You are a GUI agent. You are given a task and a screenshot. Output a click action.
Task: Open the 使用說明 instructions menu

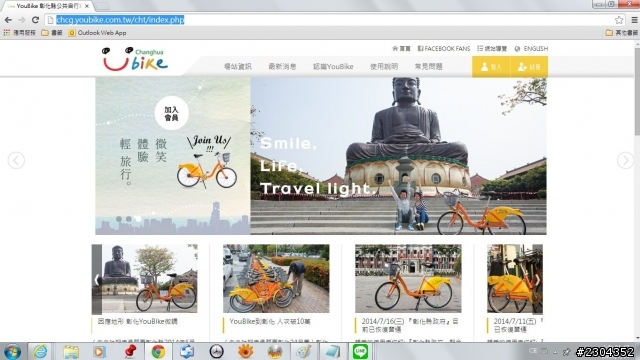pyautogui.click(x=384, y=67)
